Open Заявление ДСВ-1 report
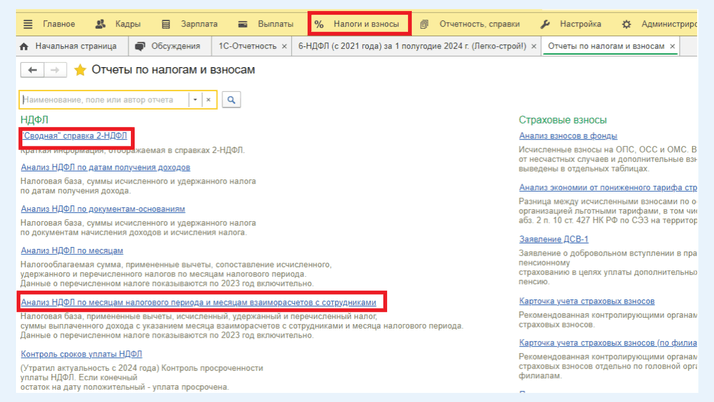Image resolution: width=714 pixels, height=402 pixels. click(554, 239)
